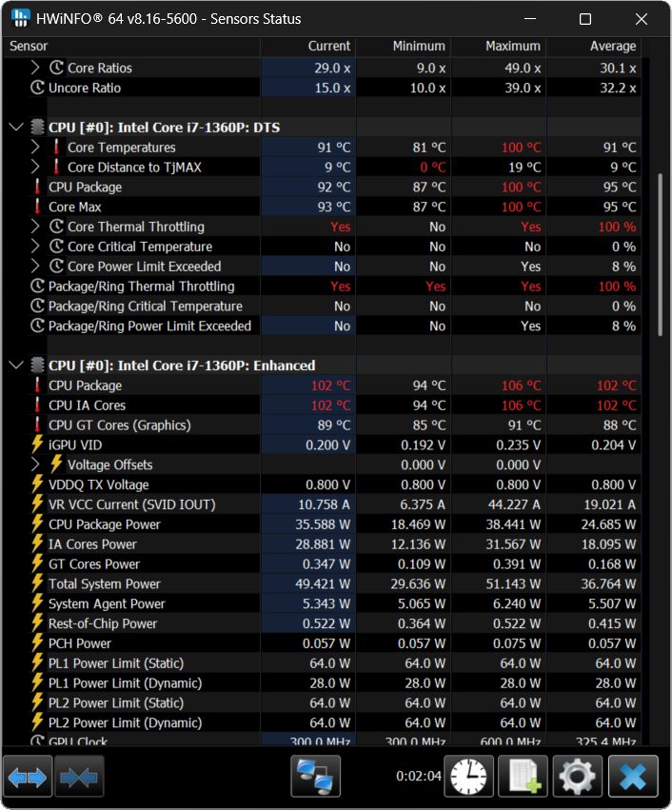
Task: Click the vertical scrollbar thumb
Action: (x=661, y=252)
